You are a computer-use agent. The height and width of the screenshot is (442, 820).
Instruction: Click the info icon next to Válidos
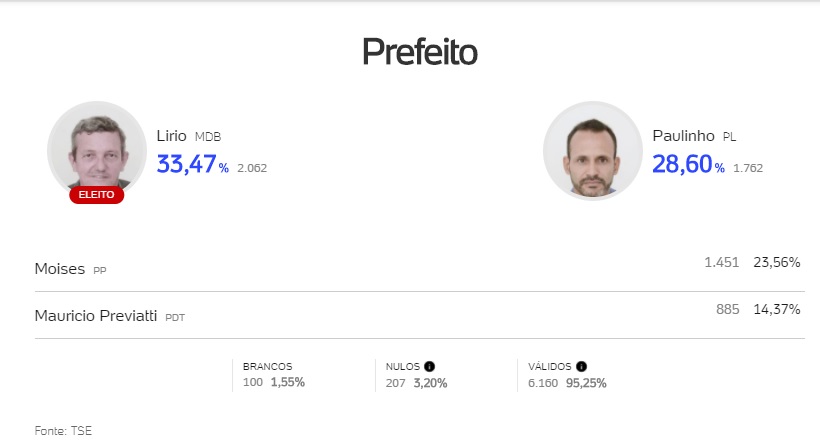pyautogui.click(x=581, y=367)
